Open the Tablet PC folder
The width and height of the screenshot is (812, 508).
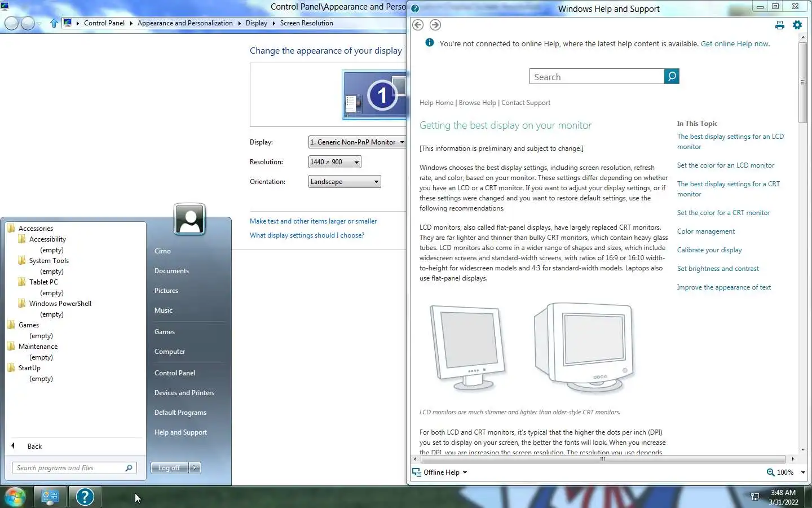[43, 282]
